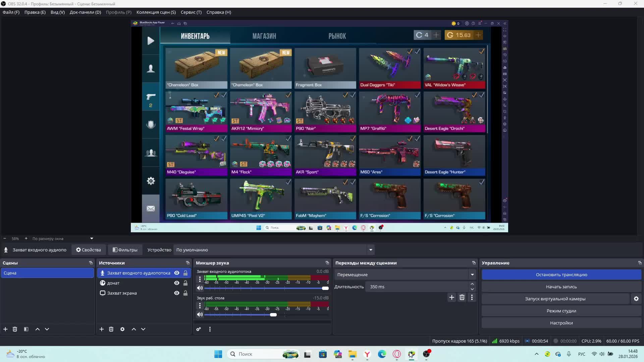
Task: Click Начать запись button
Action: pyautogui.click(x=561, y=287)
